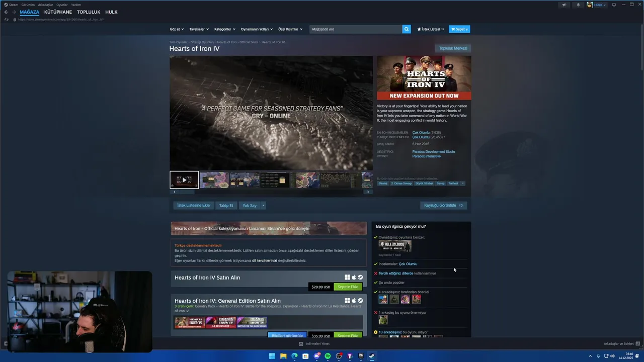This screenshot has width=644, height=362.
Task: Open İndirmeleri Yönet downloads bar
Action: coord(314,344)
